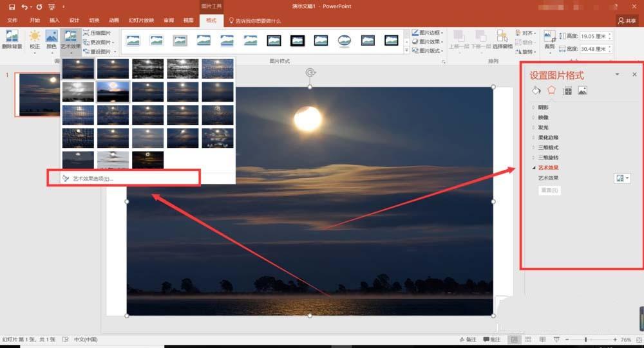Switch to the 动画 (Animations) tab
The height and width of the screenshot is (348, 644).
tap(113, 21)
